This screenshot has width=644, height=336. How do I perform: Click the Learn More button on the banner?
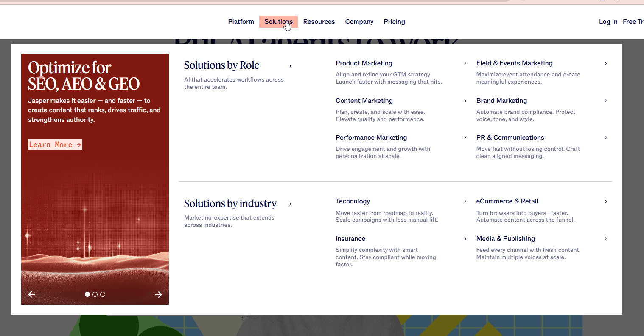55,145
